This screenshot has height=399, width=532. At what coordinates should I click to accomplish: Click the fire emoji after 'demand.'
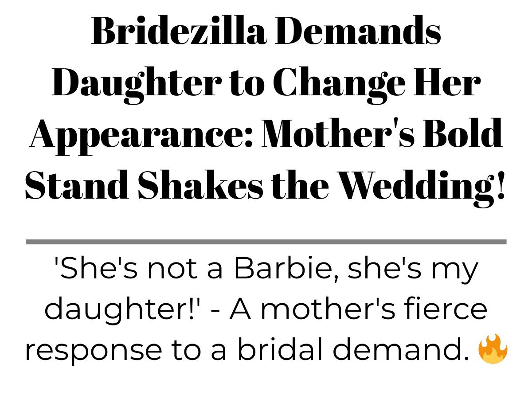coord(493,349)
